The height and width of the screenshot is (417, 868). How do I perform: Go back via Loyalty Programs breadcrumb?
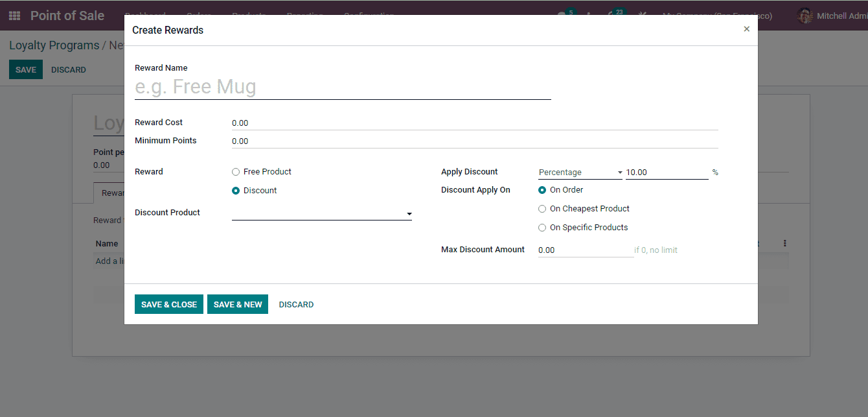[x=54, y=45]
